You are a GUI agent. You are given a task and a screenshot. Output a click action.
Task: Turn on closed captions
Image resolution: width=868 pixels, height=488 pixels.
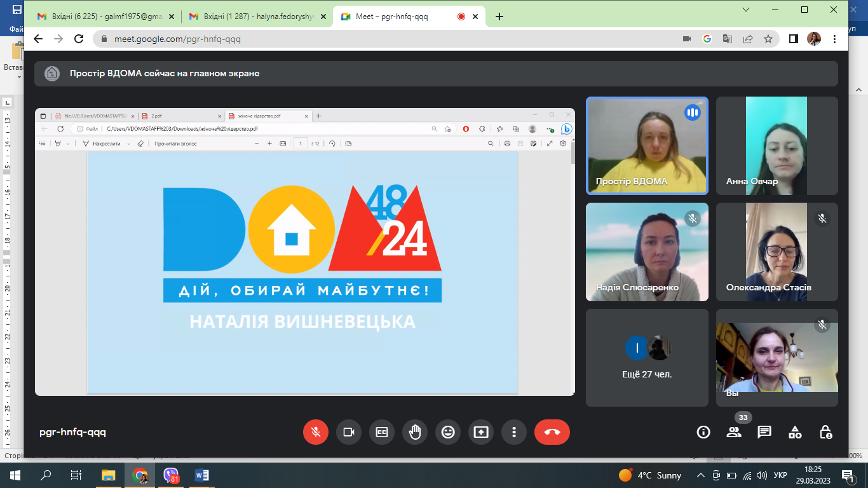click(381, 432)
